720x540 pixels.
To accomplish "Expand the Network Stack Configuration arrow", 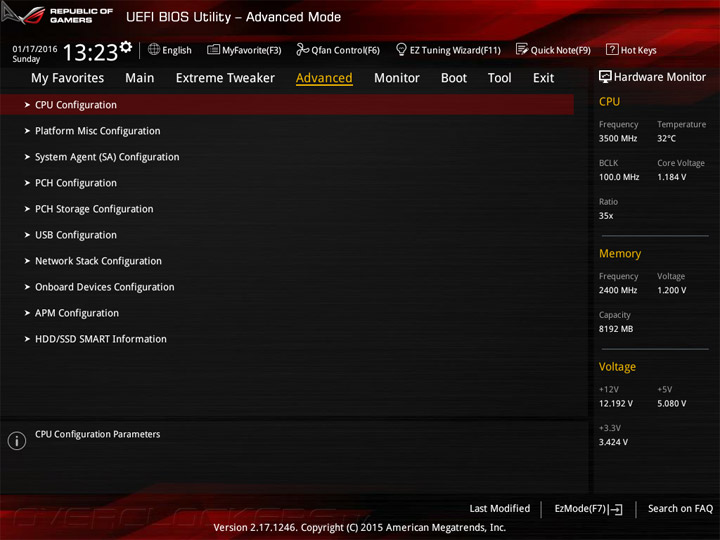I will (x=27, y=261).
